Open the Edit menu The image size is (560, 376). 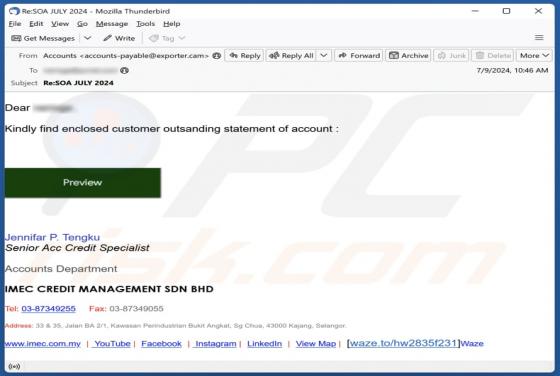(36, 24)
